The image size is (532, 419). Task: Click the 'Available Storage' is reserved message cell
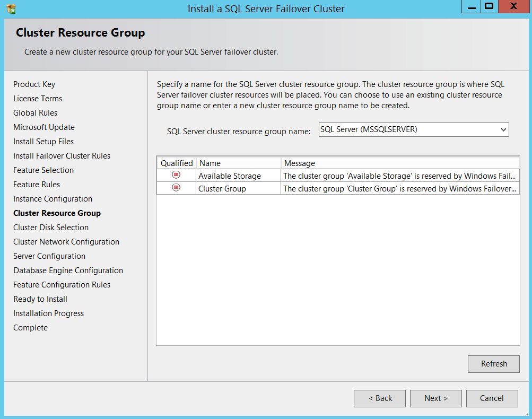pos(400,176)
